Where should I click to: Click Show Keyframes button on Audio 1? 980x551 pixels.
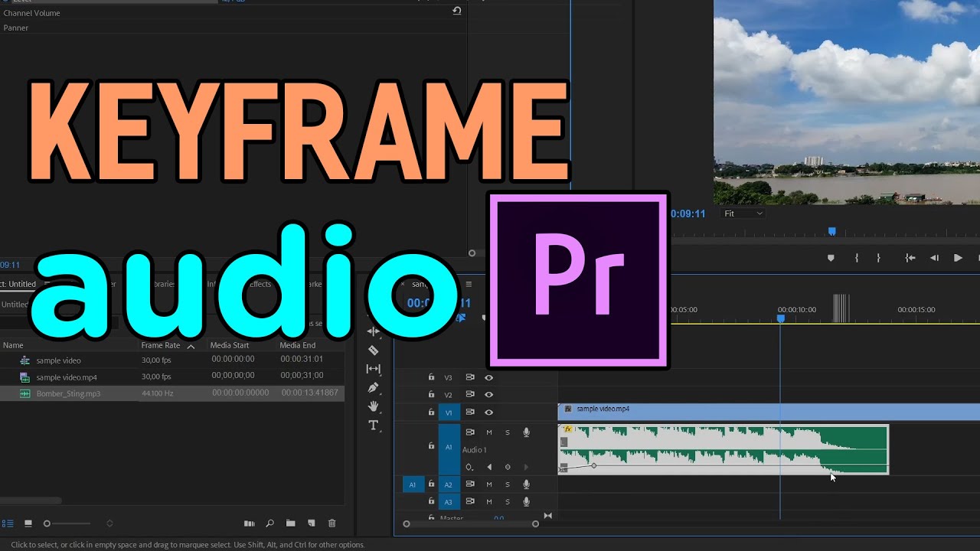469,467
